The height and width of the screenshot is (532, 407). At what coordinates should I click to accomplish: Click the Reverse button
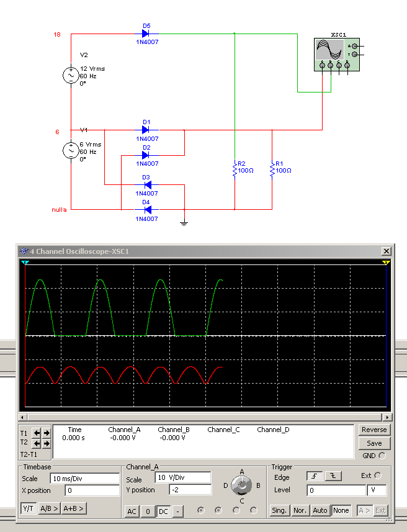coord(374,430)
